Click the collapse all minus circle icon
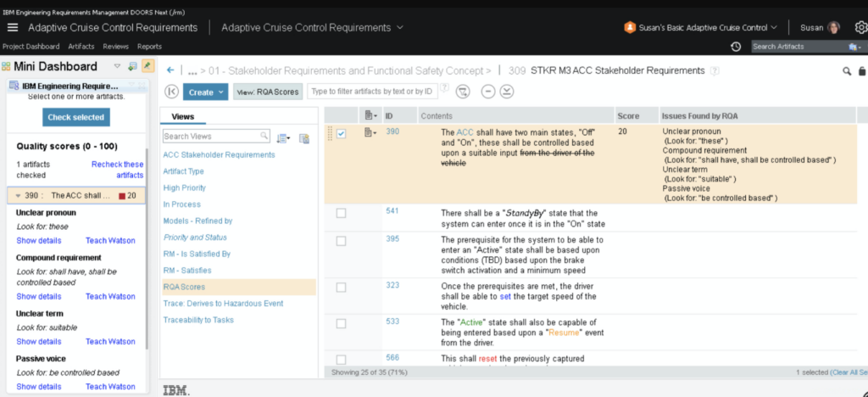The width and height of the screenshot is (868, 397). [x=487, y=92]
